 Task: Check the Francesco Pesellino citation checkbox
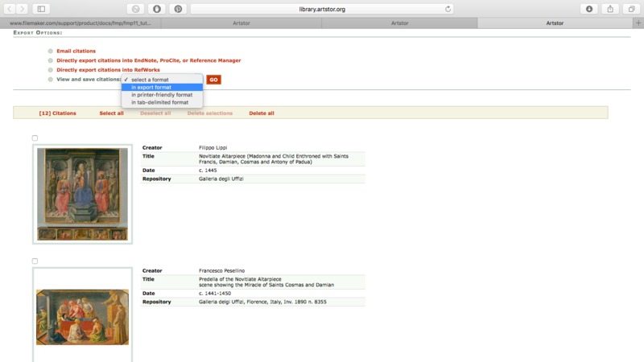35,261
